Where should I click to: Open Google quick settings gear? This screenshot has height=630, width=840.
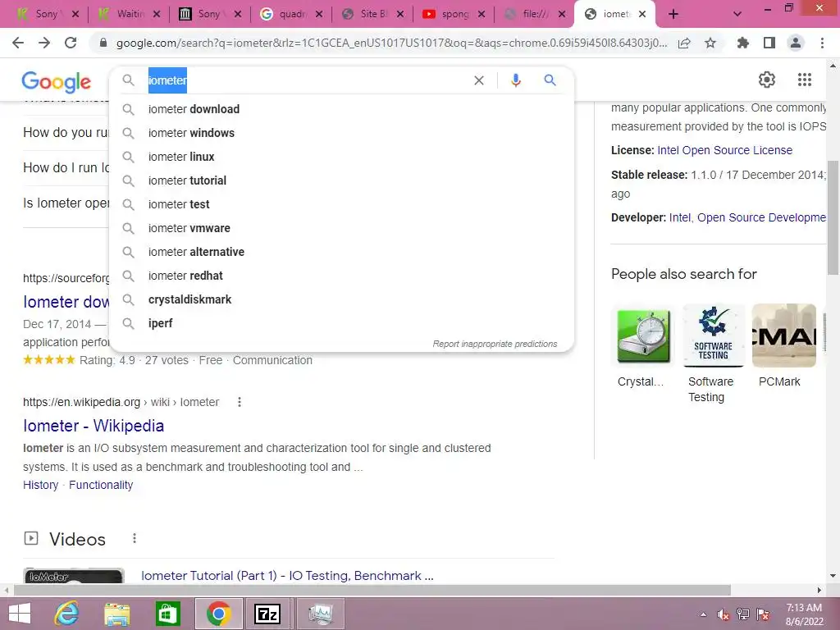[767, 80]
